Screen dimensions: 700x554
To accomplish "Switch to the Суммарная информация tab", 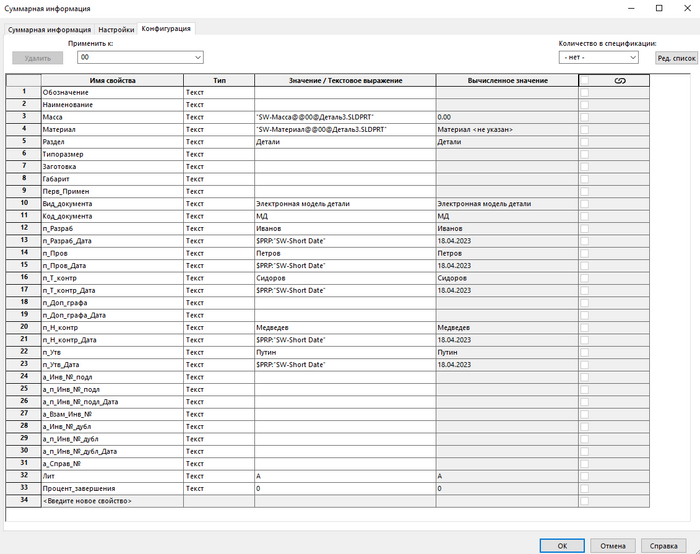I will click(48, 30).
